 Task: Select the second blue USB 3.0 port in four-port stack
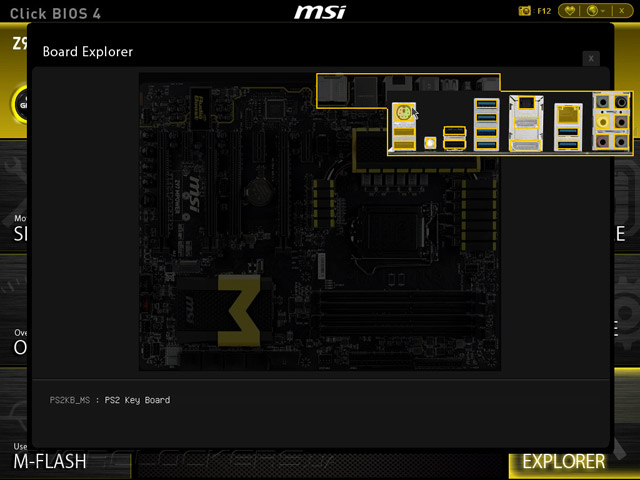[487, 118]
